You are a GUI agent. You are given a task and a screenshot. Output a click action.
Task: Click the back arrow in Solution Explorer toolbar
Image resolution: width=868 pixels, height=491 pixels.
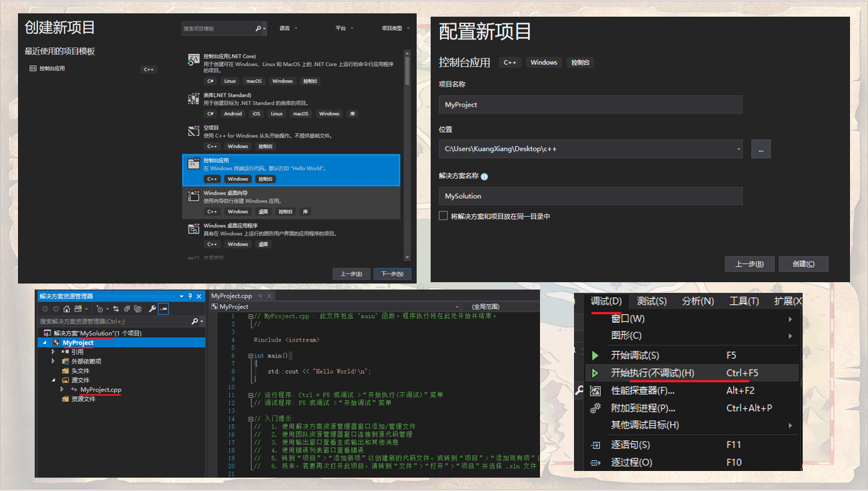tap(45, 309)
